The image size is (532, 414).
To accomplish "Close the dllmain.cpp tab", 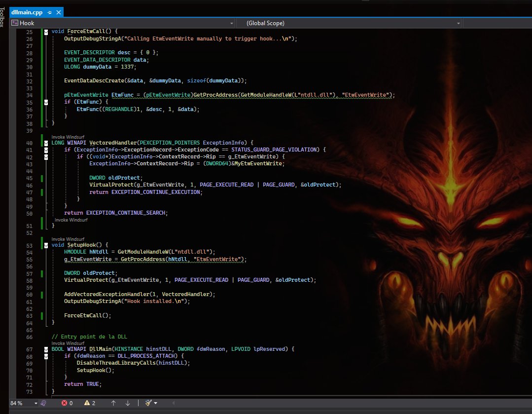I will point(59,12).
